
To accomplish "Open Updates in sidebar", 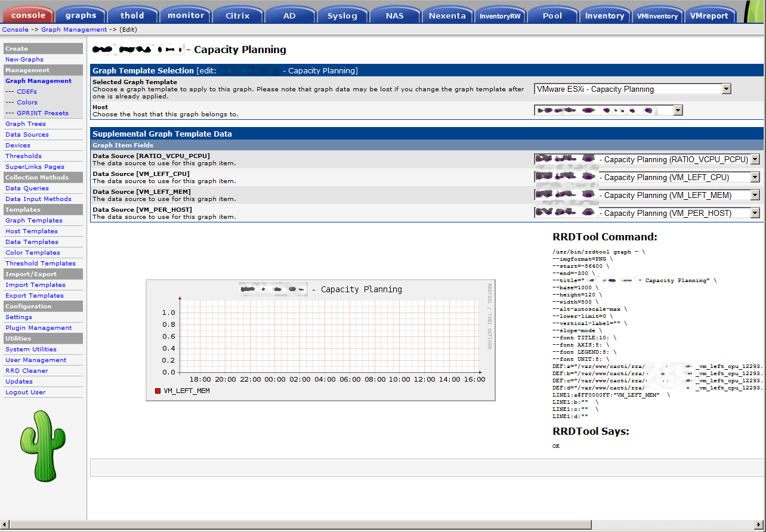I will pyautogui.click(x=19, y=382).
